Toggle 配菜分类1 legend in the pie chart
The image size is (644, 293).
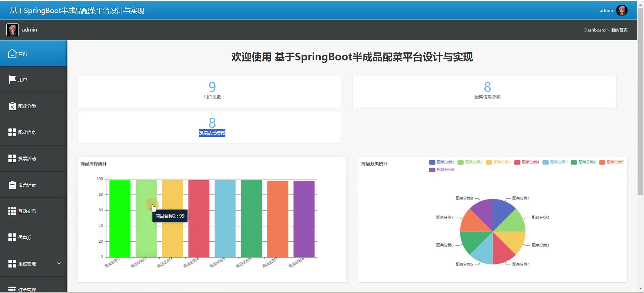441,162
